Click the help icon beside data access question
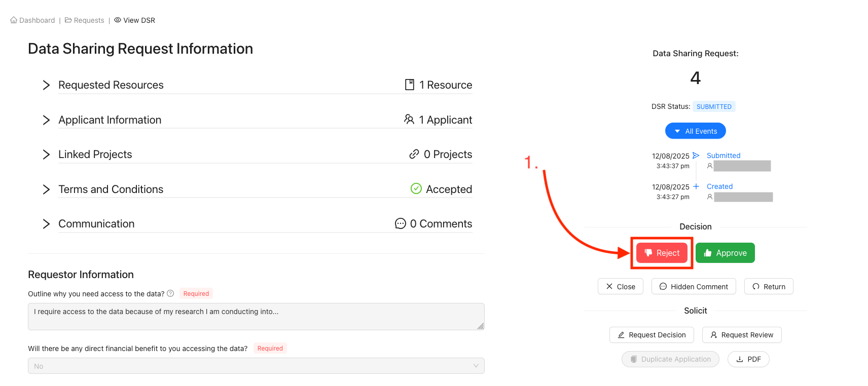Screen dimensions: 868x386 (170, 293)
